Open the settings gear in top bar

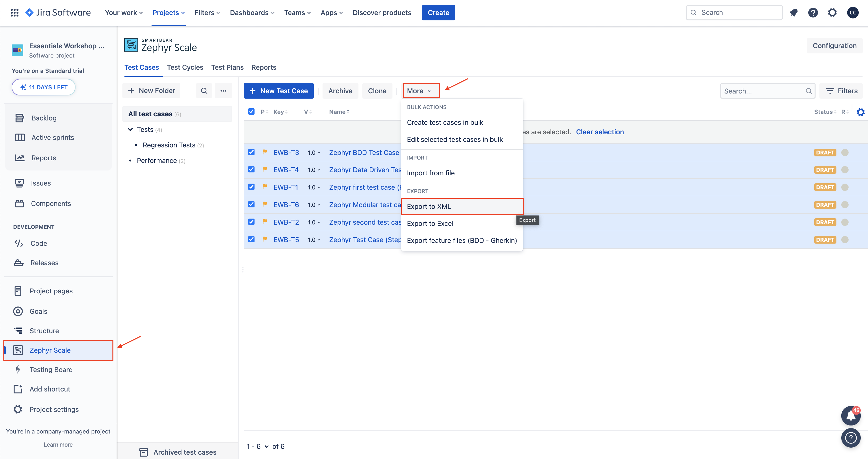[x=832, y=12]
